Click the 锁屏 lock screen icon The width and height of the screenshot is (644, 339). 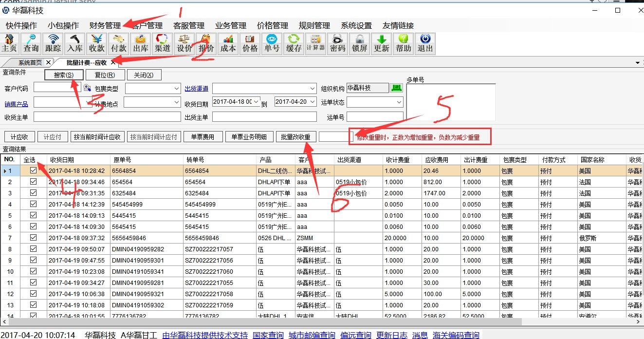(x=360, y=43)
